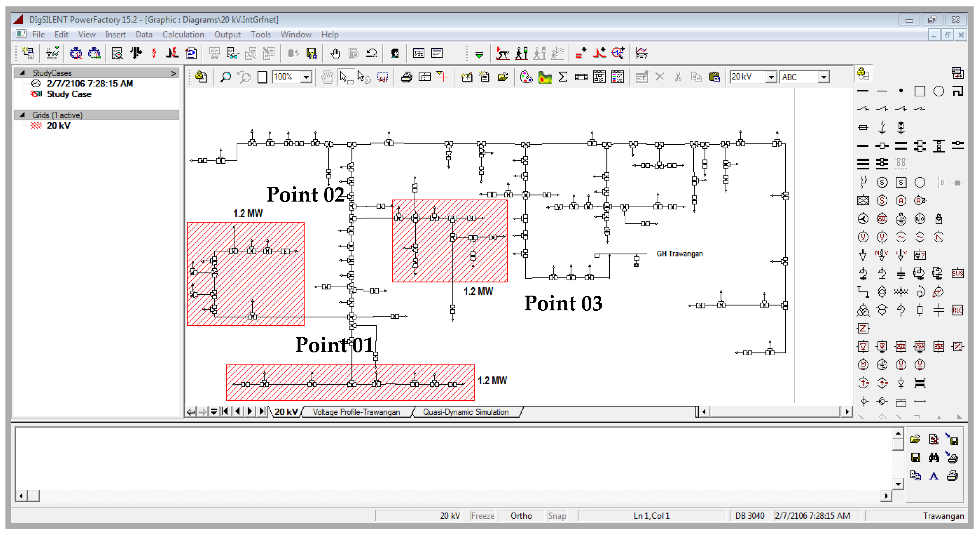Open the diagram colouring palette icon
The image size is (980, 536).
[x=526, y=77]
